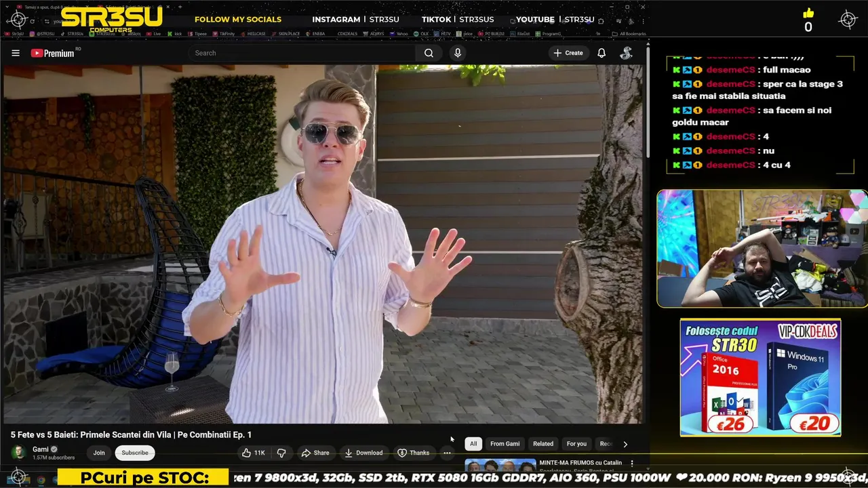Click the Create button
The image size is (868, 488).
568,53
